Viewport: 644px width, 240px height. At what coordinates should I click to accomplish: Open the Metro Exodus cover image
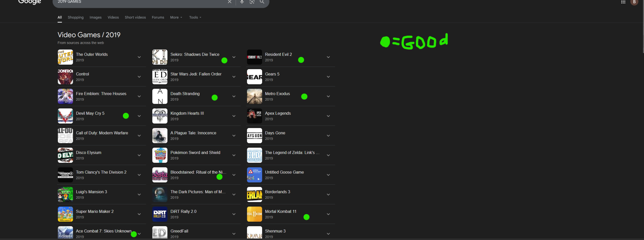click(254, 97)
